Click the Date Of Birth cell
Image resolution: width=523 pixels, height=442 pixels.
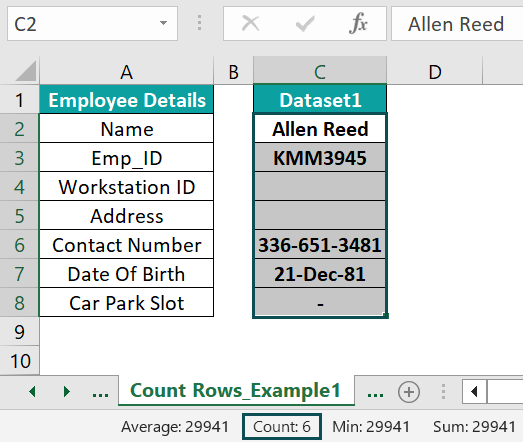[126, 274]
